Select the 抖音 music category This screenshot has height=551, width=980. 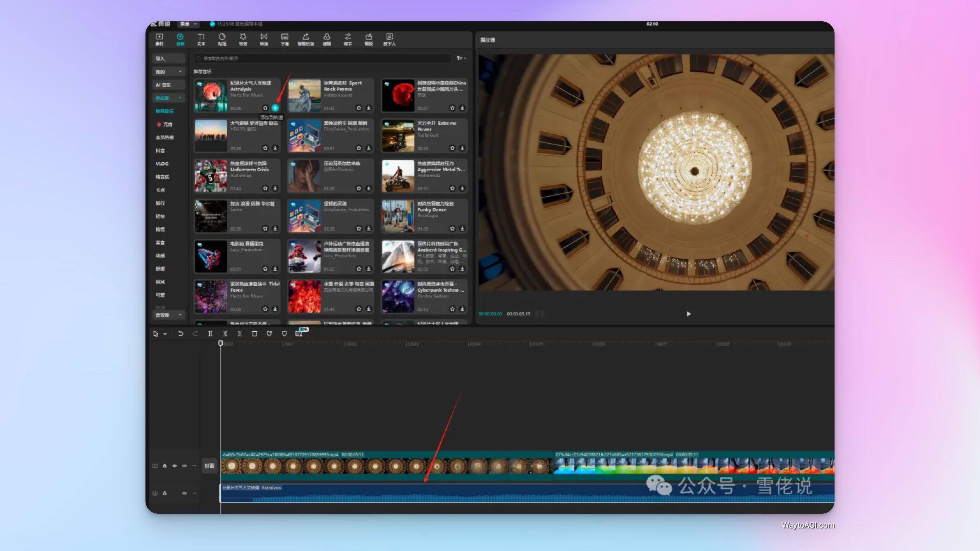pos(160,151)
